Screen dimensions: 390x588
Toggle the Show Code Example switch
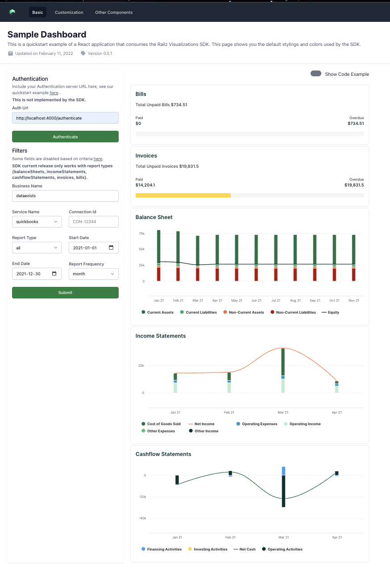(x=316, y=74)
